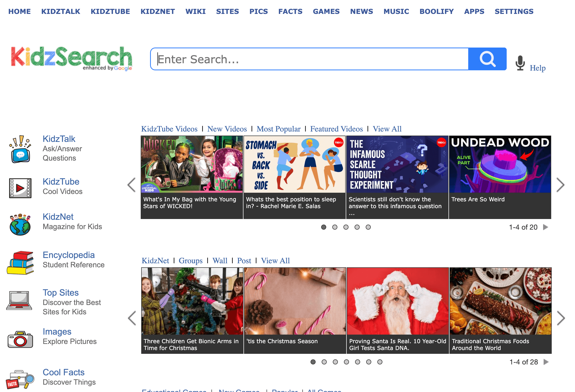Go back in the KidzNet carousel with left arrow

tap(132, 318)
